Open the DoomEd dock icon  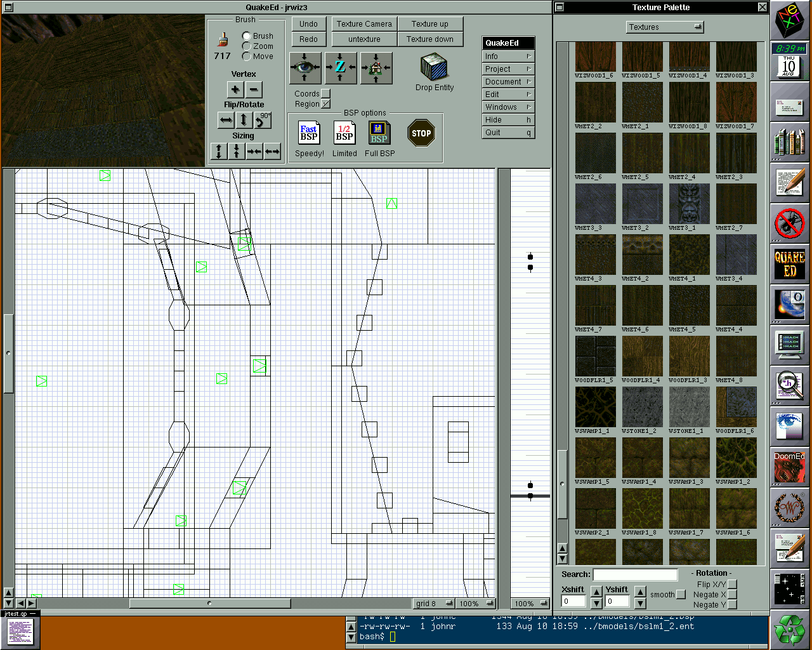click(x=789, y=467)
